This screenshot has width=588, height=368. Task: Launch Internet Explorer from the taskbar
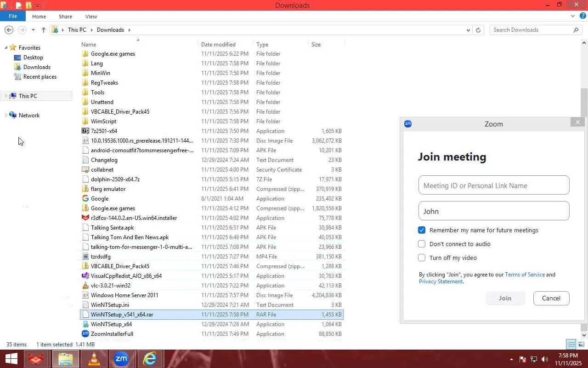click(150, 359)
